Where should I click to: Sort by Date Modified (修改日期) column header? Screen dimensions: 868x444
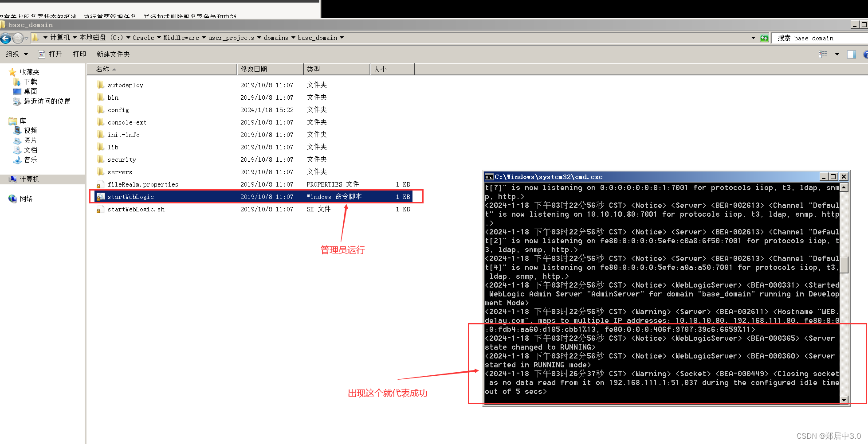[271, 69]
